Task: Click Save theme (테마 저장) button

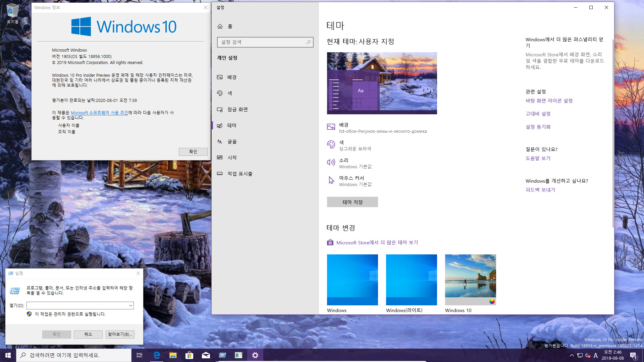Action: (x=353, y=202)
